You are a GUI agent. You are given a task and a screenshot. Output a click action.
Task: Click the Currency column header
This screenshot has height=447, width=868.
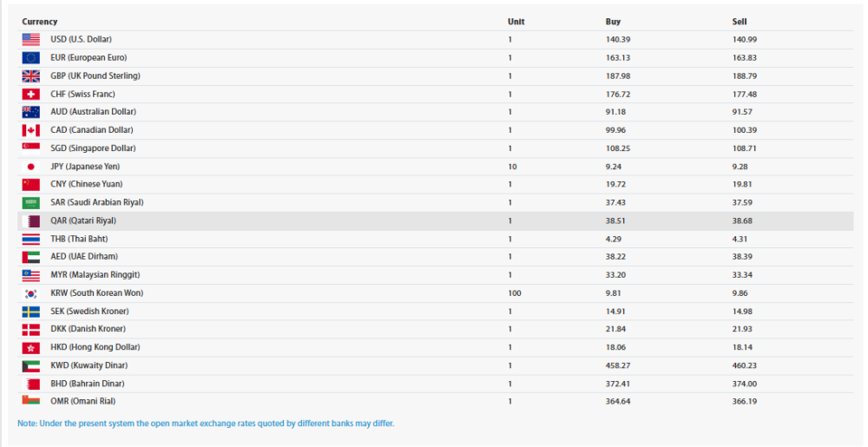coord(40,22)
